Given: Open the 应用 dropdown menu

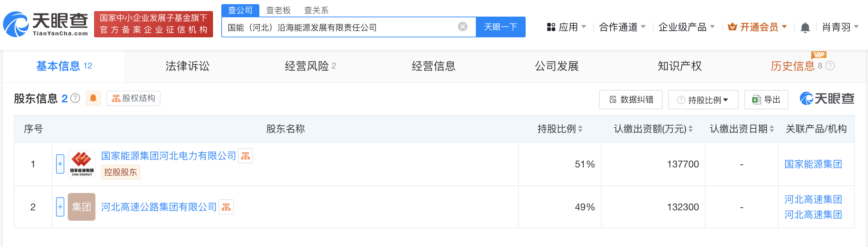Looking at the screenshot, I should pyautogui.click(x=566, y=27).
